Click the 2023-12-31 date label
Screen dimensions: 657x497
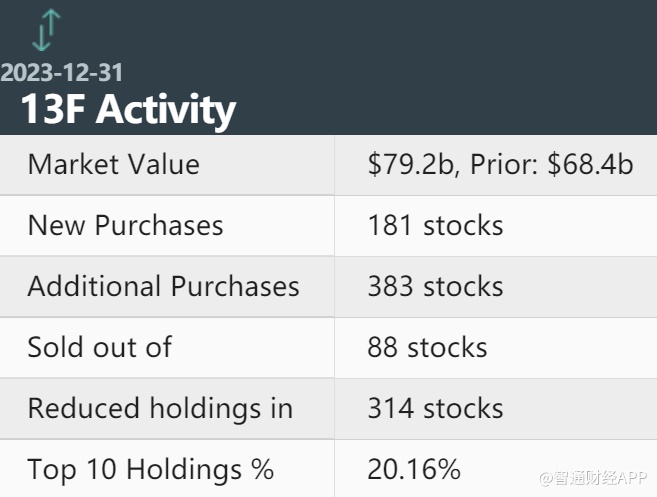62,73
